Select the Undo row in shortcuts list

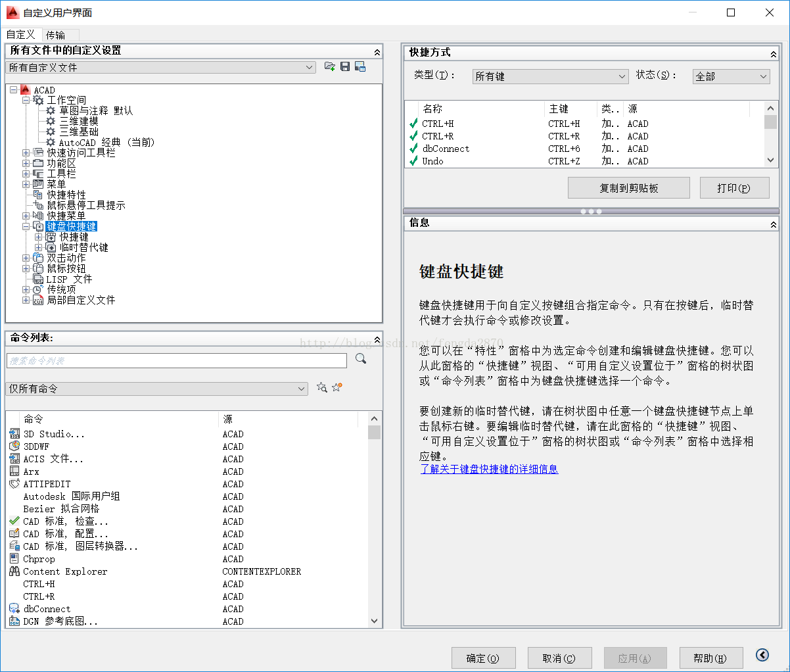pos(585,161)
